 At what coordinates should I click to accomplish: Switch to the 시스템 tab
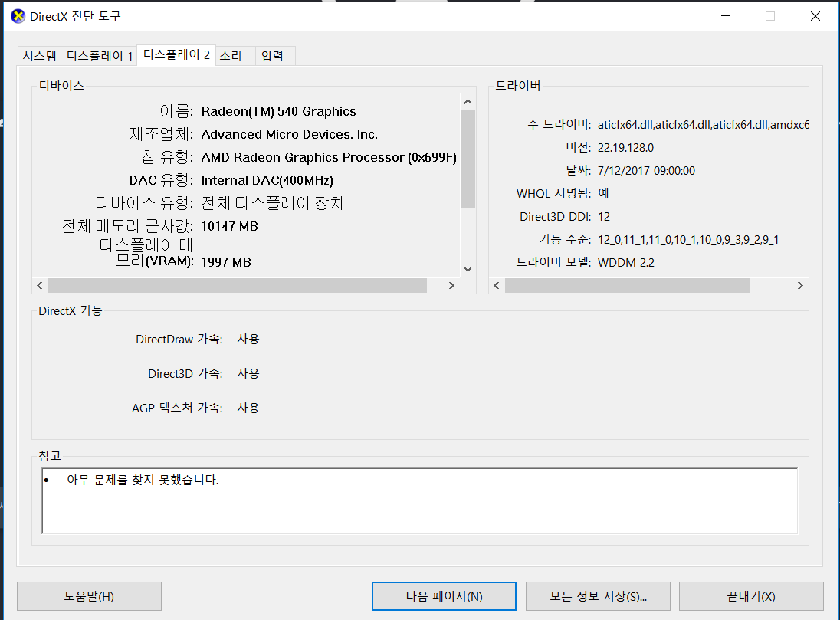[39, 56]
